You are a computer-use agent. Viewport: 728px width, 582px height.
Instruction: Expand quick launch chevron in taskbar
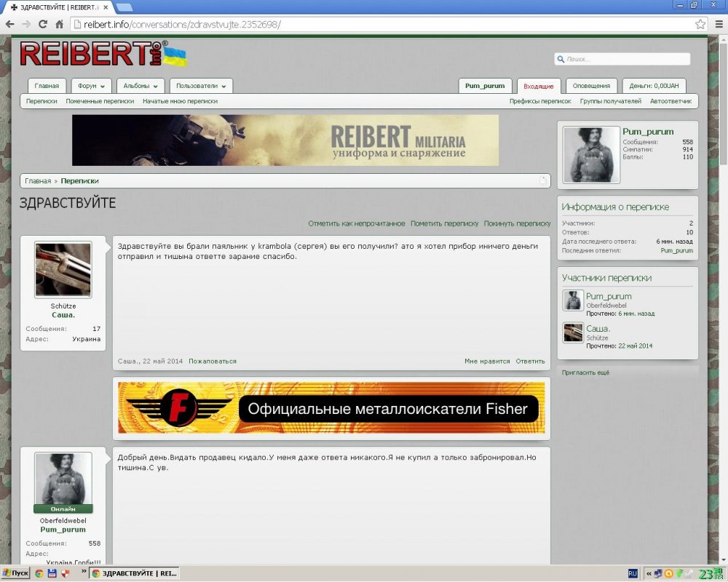click(84, 571)
